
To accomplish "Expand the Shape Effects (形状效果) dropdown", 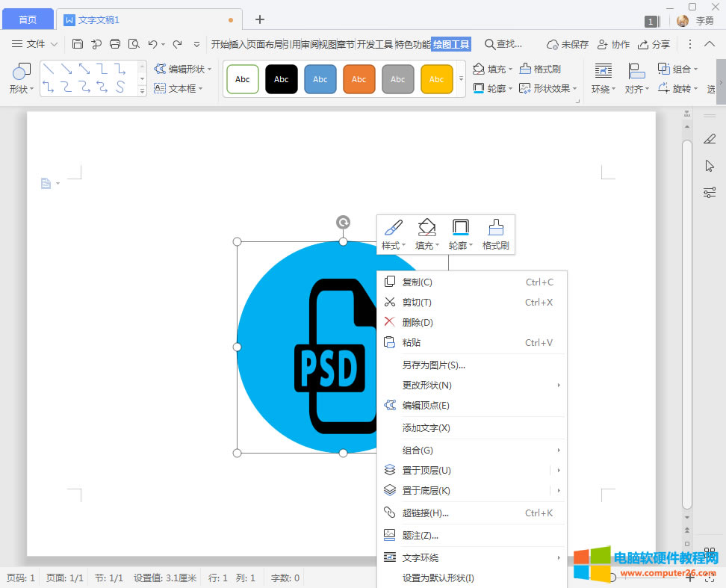I will 548,88.
